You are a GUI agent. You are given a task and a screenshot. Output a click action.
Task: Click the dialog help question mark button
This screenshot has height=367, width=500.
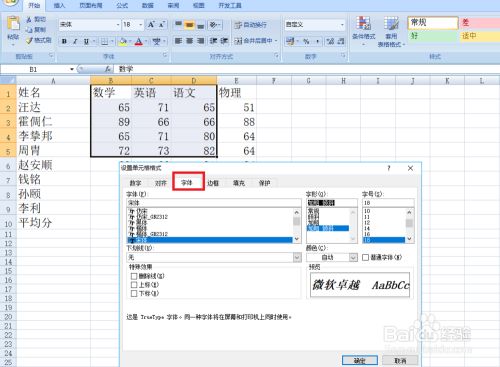click(389, 168)
